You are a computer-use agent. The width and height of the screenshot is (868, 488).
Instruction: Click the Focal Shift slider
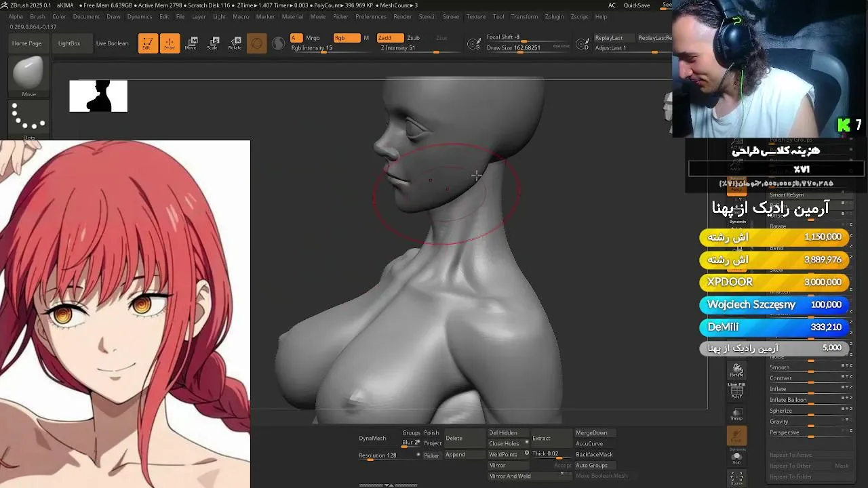coord(527,38)
